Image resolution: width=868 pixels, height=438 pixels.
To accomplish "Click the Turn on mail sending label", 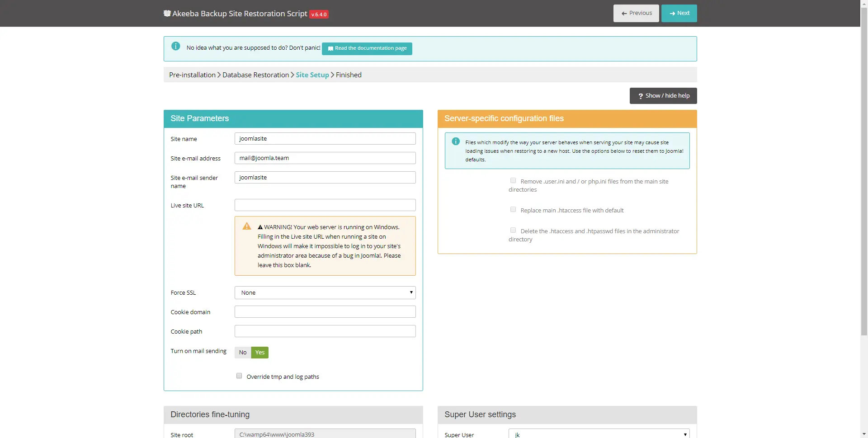I will [198, 351].
